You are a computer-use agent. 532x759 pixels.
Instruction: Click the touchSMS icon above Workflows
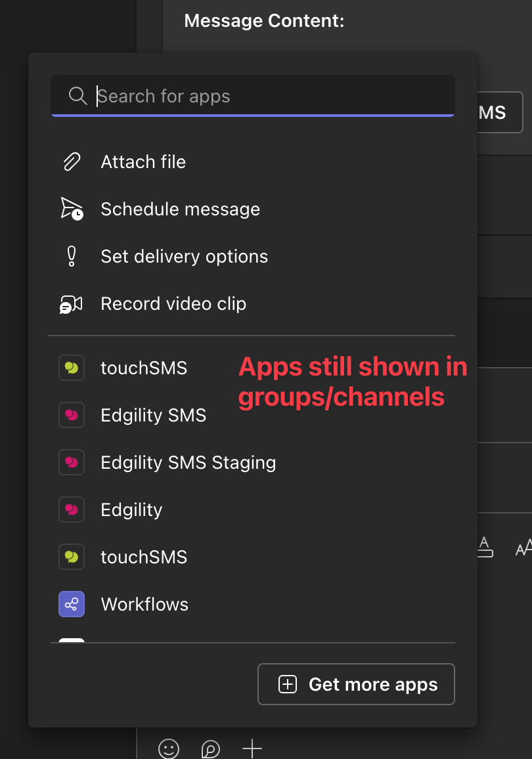(x=72, y=557)
